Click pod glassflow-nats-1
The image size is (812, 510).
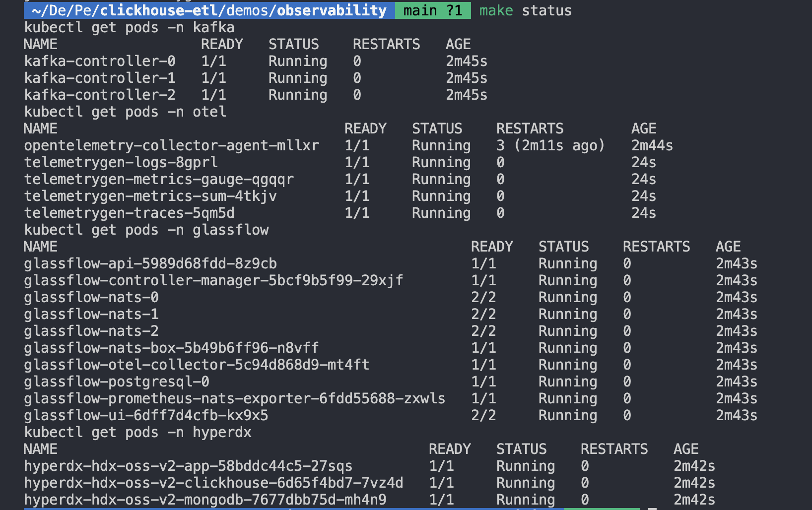pyautogui.click(x=91, y=314)
